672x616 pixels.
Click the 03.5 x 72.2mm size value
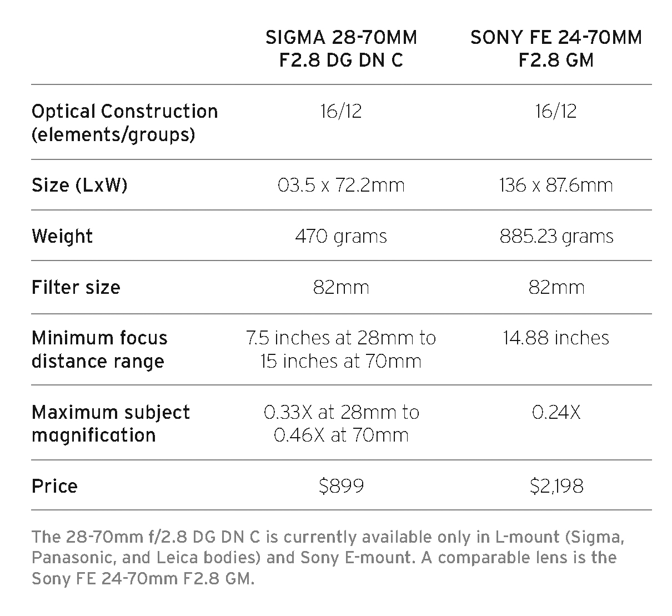[341, 185]
